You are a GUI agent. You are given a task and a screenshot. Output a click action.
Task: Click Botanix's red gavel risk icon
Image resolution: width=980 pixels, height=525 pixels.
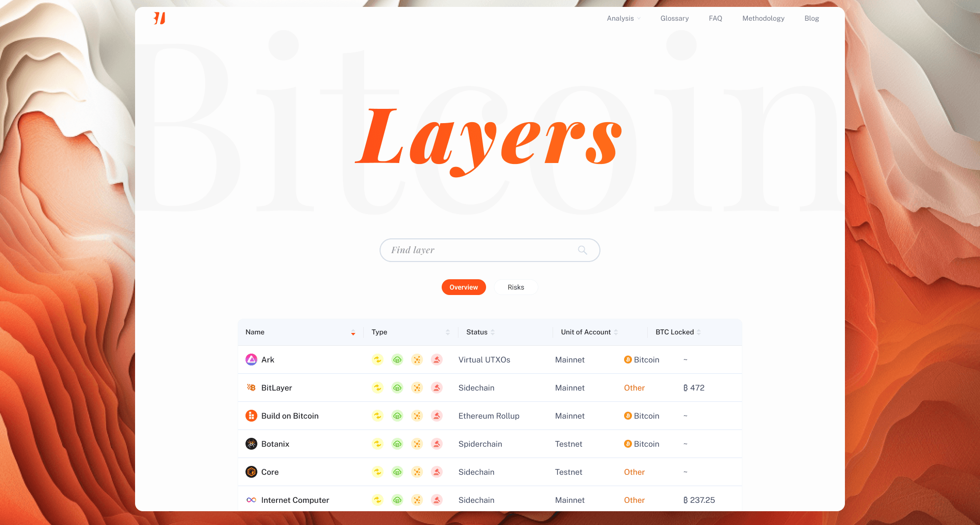(x=437, y=444)
